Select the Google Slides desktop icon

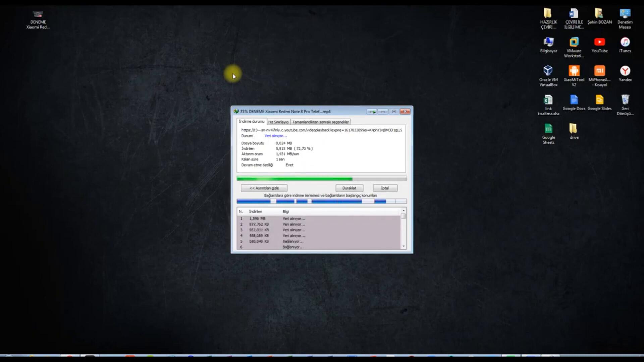coord(599,100)
